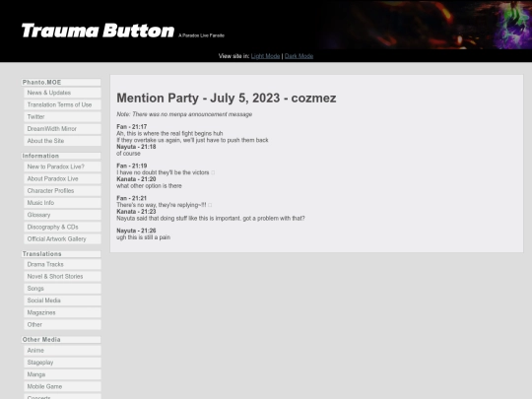Open Other translations item
This screenshot has height=399, width=532.
pyautogui.click(x=62, y=325)
